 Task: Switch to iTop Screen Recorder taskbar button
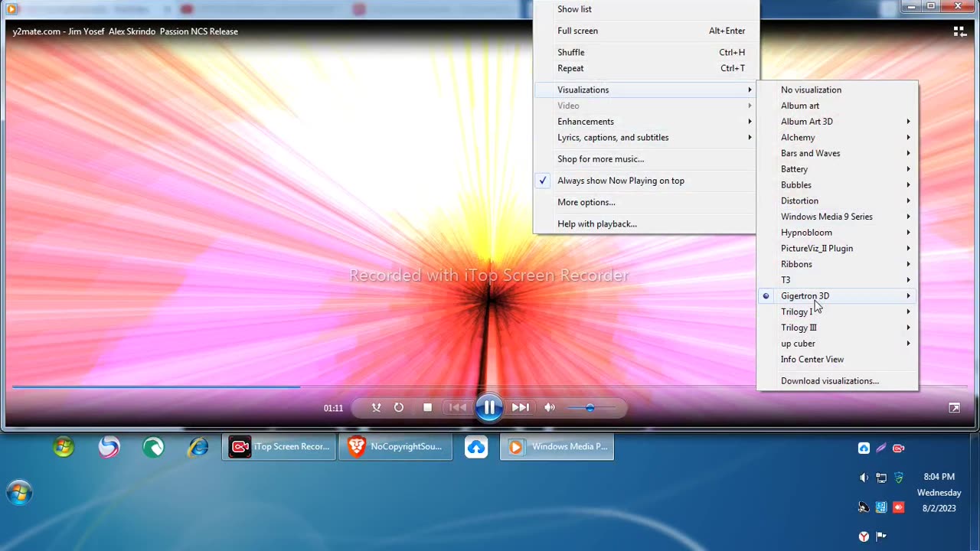(279, 447)
